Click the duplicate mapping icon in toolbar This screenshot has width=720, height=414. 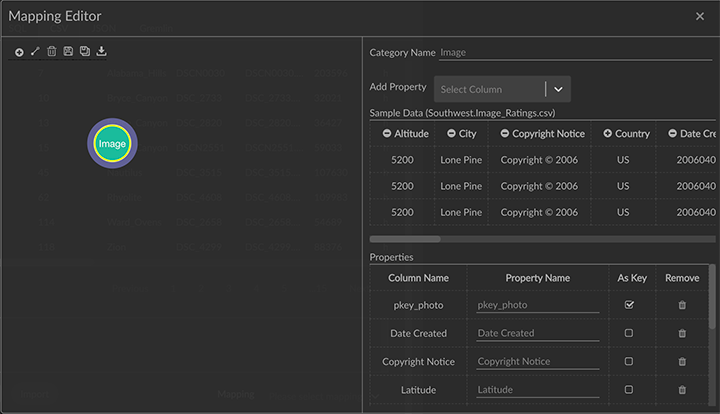point(84,51)
